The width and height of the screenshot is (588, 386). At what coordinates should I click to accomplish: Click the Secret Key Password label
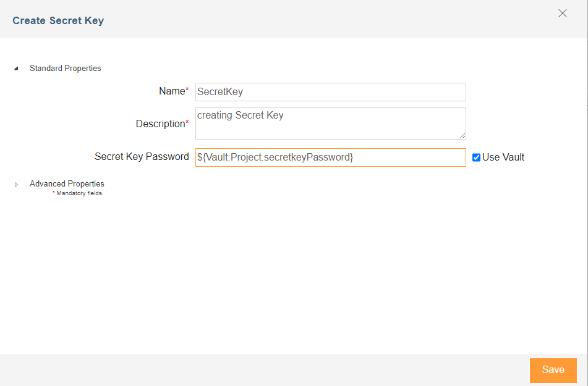click(x=142, y=157)
